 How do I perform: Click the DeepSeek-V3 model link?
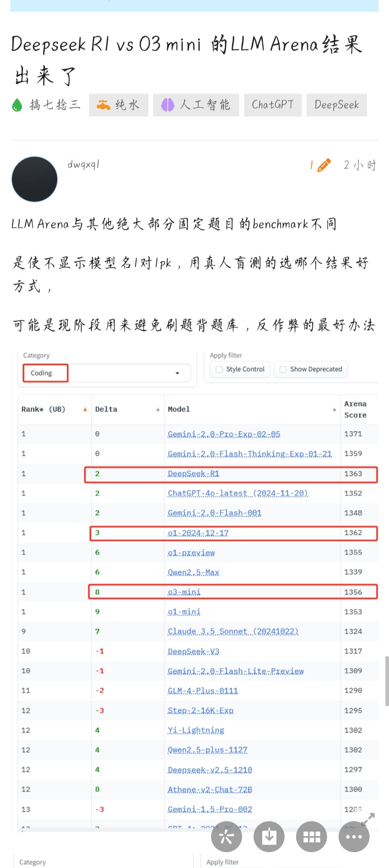(x=193, y=652)
